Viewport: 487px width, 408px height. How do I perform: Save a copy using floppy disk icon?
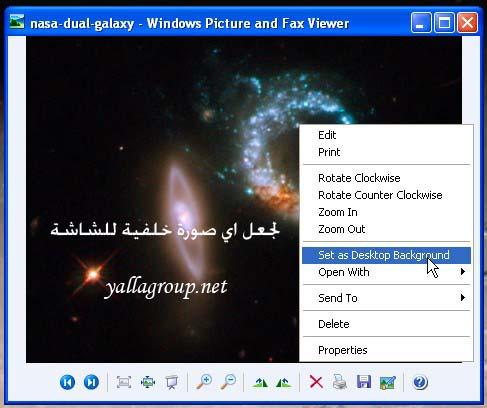click(364, 382)
